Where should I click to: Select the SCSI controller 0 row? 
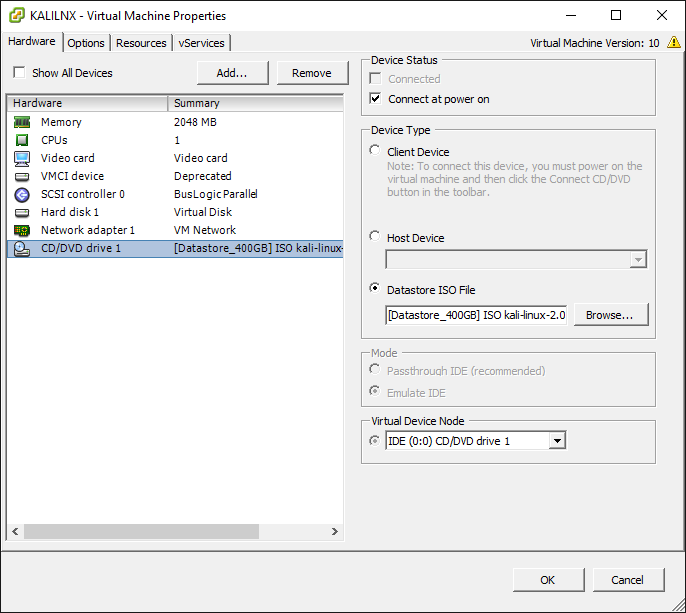[x=175, y=194]
